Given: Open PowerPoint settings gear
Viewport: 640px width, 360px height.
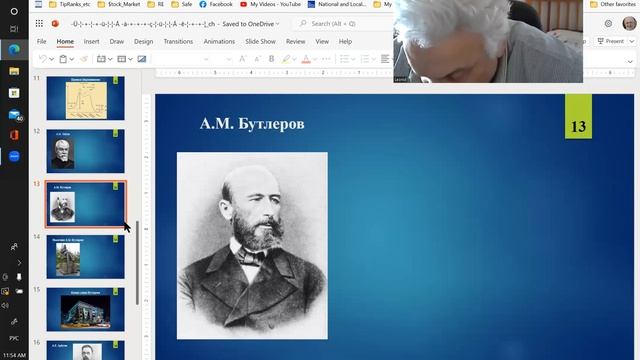Looking at the screenshot, I should point(608,24).
